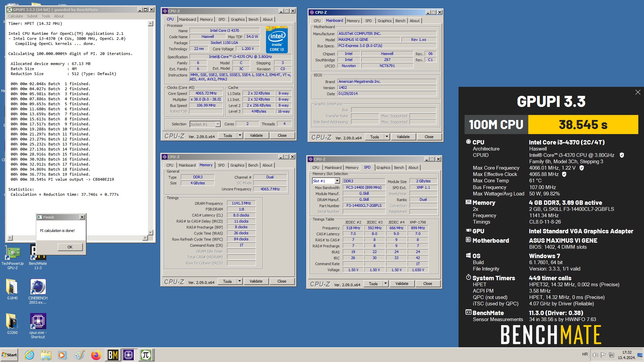Open Tools menu in GPUPI

46,16
